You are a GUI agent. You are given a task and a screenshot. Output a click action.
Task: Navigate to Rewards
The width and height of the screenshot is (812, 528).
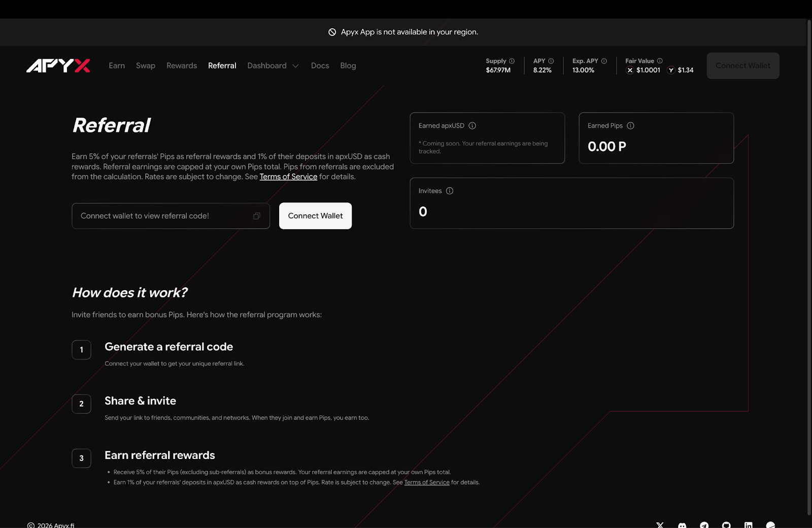point(182,65)
